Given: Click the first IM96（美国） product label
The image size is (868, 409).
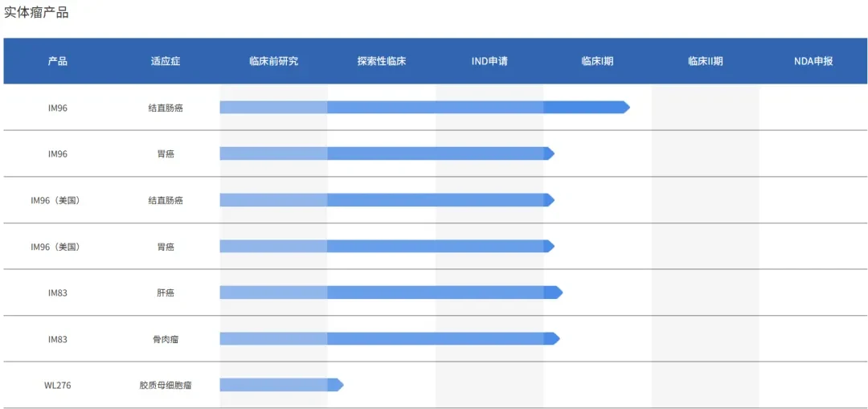Looking at the screenshot, I should [58, 200].
